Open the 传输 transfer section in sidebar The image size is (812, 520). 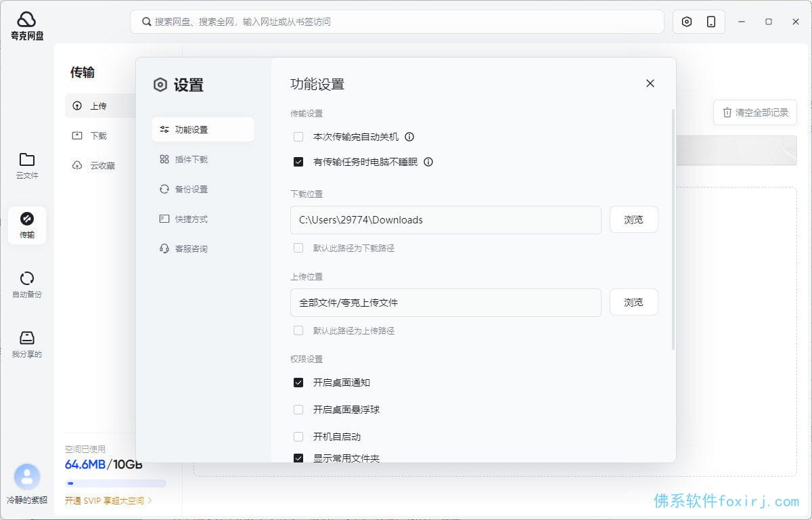pos(27,225)
